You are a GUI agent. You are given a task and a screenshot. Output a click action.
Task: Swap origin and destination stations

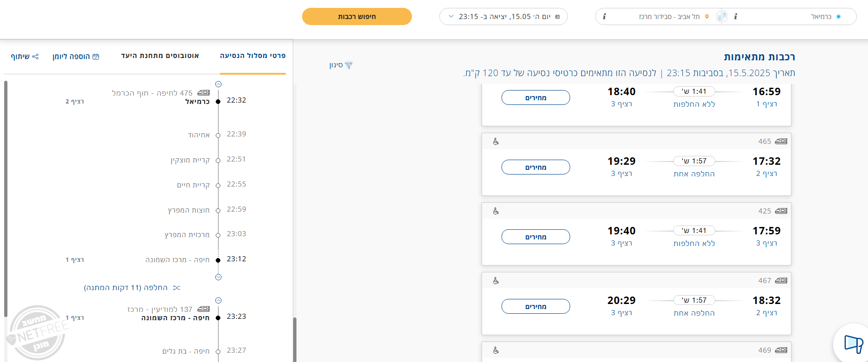point(721,17)
